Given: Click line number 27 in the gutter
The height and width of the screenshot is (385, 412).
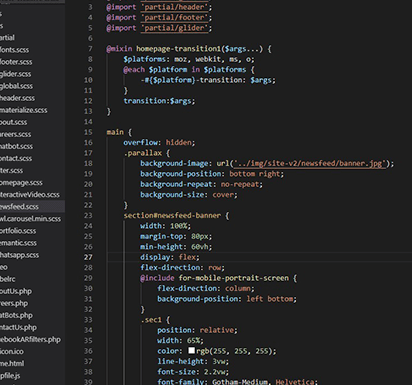Looking at the screenshot, I should [x=88, y=257].
